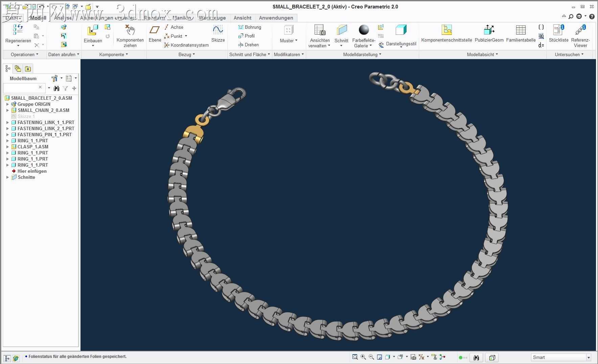598x364 pixels.
Task: Open the Smart selection filter dropdown
Action: [x=589, y=358]
